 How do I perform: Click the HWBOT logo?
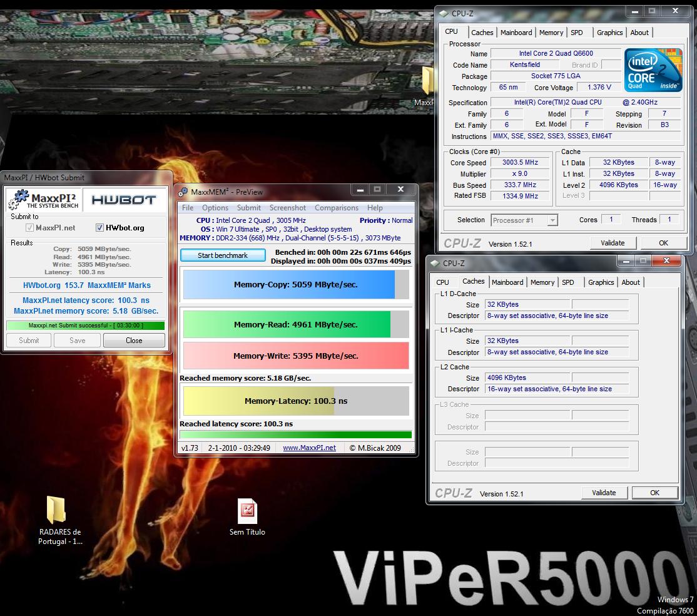pyautogui.click(x=124, y=200)
